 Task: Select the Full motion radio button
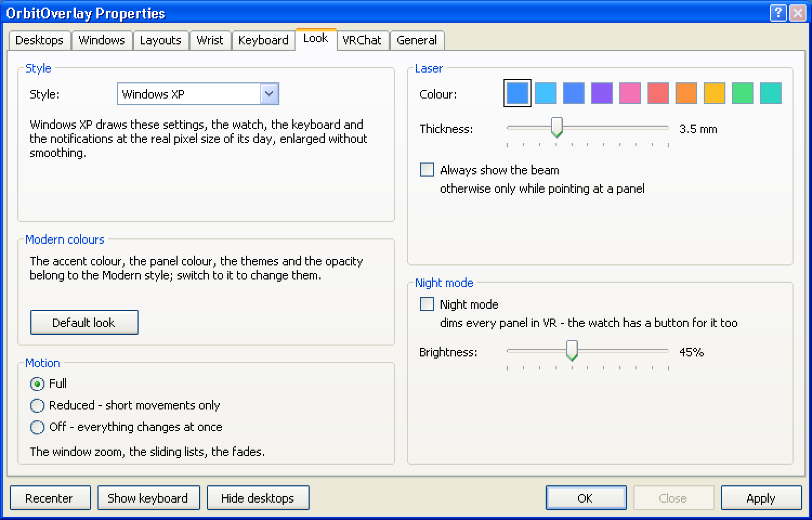coord(37,384)
